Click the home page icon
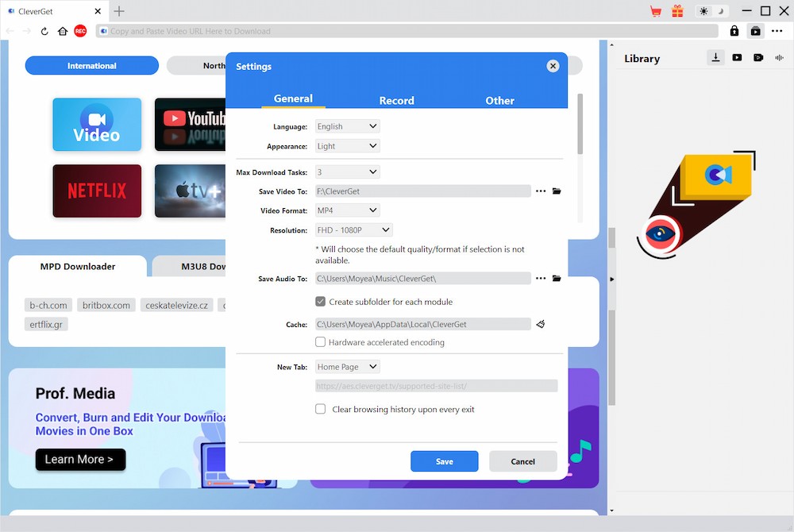 pyautogui.click(x=63, y=31)
